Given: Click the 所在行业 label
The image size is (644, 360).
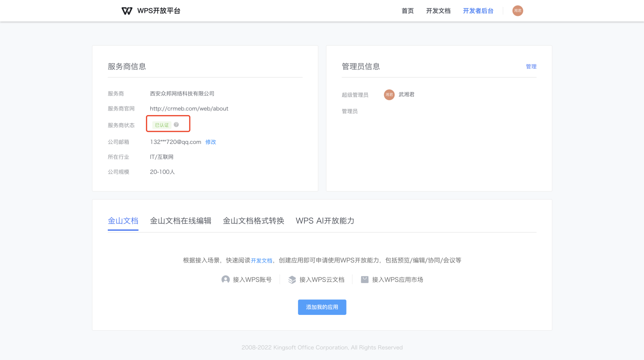Looking at the screenshot, I should [x=118, y=157].
